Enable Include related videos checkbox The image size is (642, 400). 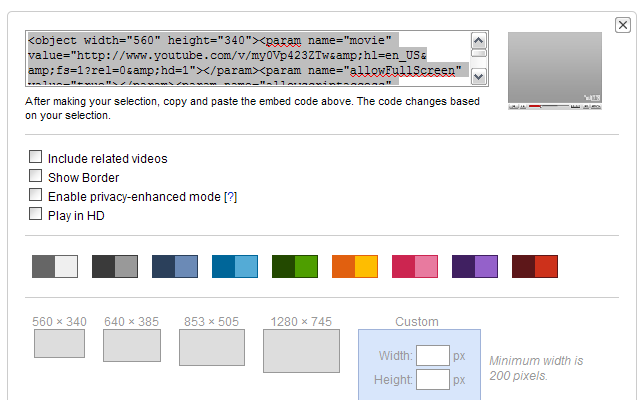[x=36, y=157]
